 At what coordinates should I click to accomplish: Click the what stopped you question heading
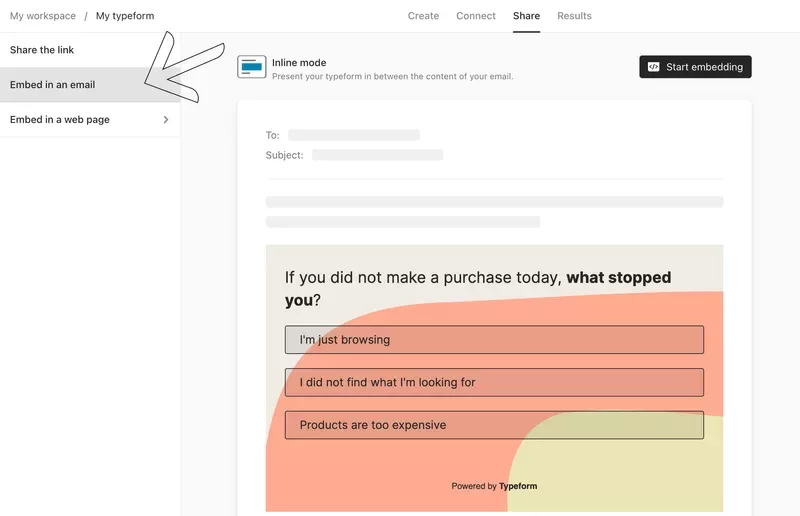[478, 288]
